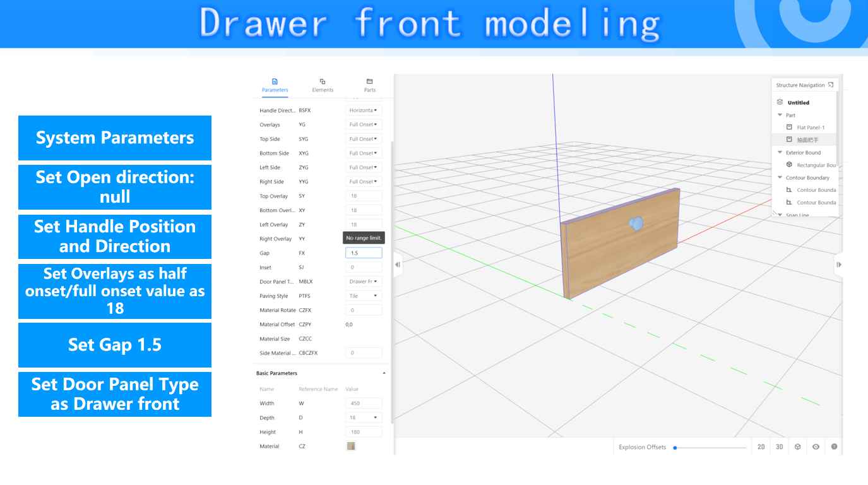Click the right panel arrow handle
868x485 pixels.
(838, 265)
